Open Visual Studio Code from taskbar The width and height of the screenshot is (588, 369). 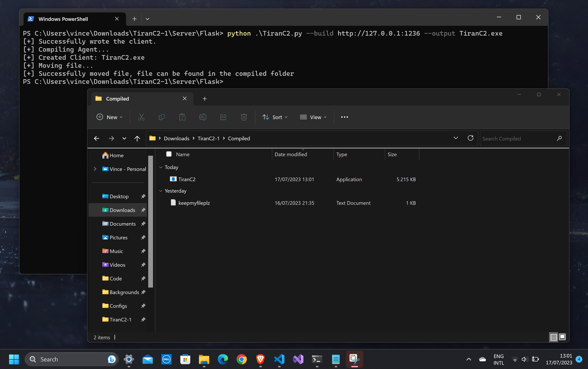click(x=279, y=359)
